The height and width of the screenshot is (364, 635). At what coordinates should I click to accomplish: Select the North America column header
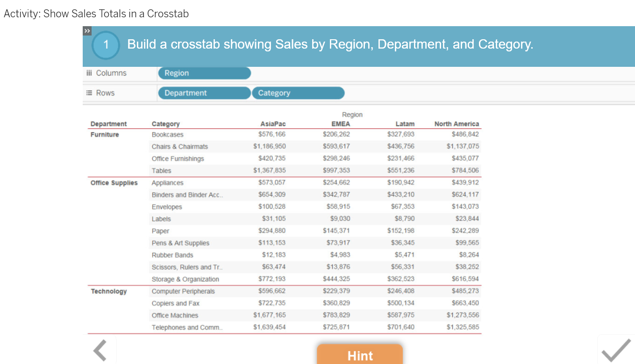[x=457, y=124]
